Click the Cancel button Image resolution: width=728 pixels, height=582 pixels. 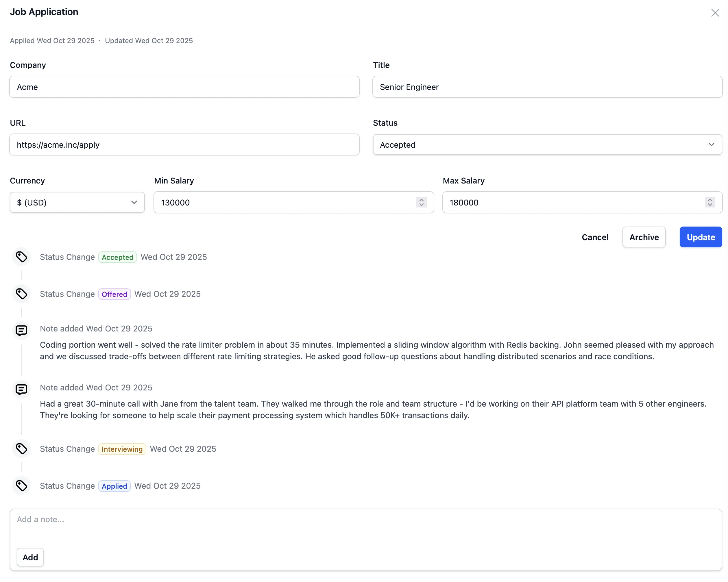[x=595, y=237]
